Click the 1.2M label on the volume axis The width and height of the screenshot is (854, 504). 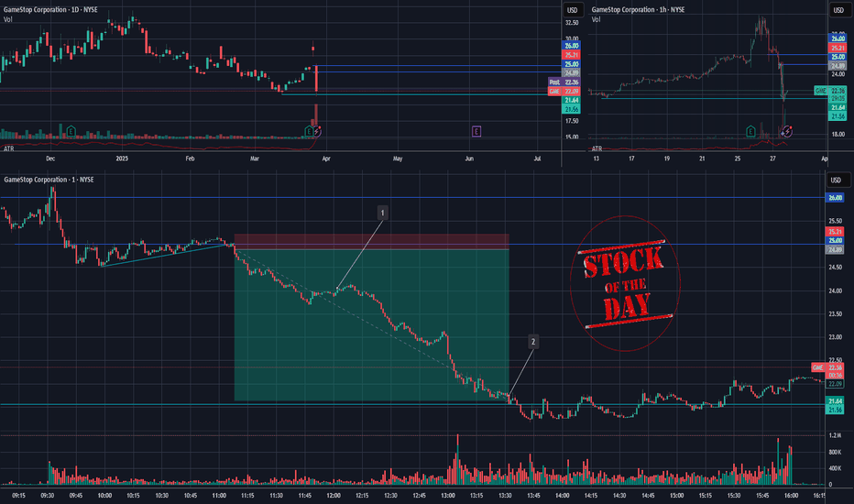point(835,435)
